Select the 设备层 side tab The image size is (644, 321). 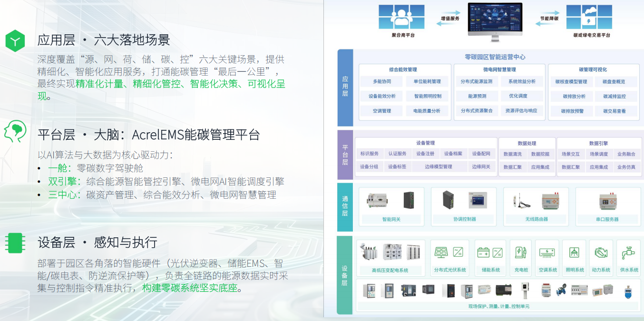click(345, 275)
